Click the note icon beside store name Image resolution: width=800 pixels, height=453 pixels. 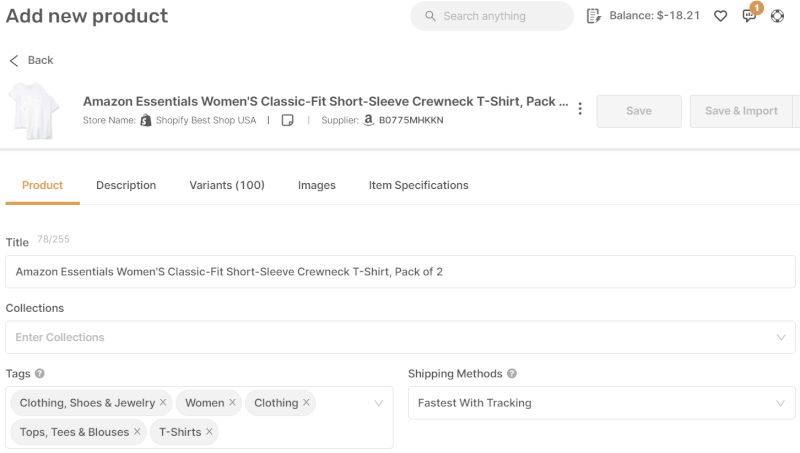287,120
